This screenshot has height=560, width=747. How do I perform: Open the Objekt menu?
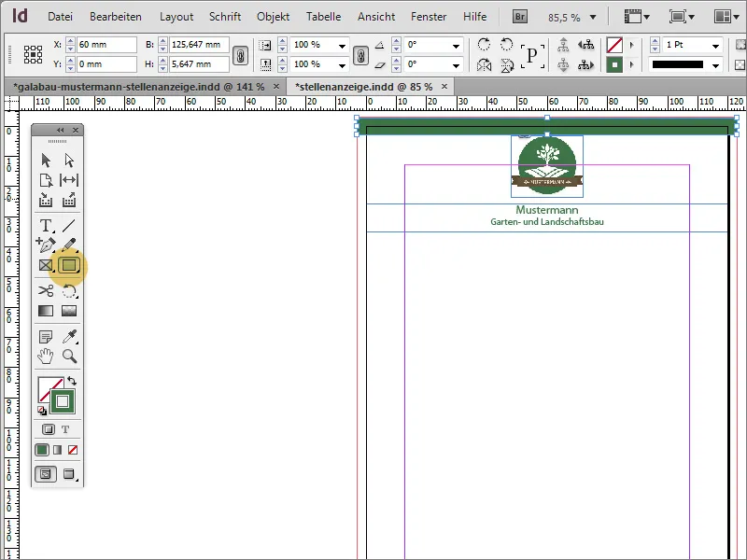[x=273, y=17]
